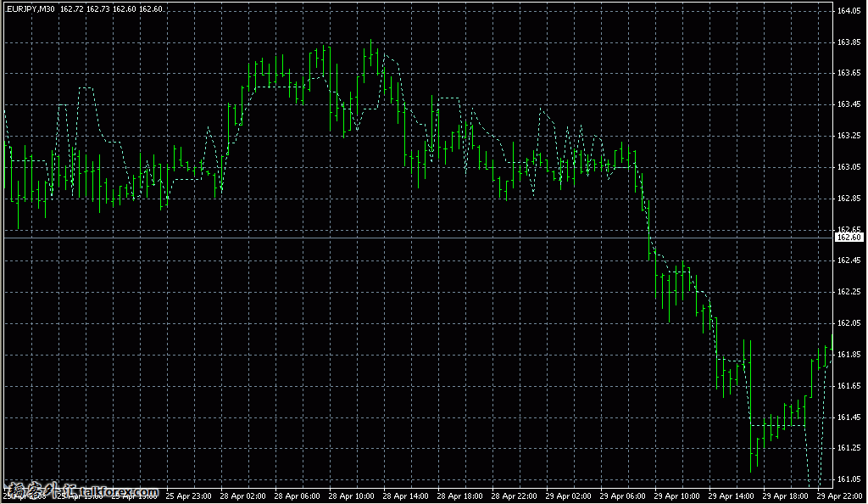Click the 163.65 price axis label

(849, 73)
